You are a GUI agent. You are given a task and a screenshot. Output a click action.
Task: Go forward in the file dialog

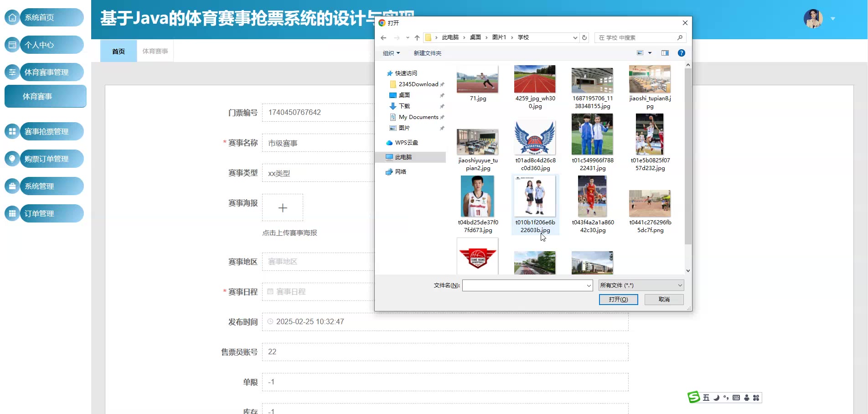(397, 38)
